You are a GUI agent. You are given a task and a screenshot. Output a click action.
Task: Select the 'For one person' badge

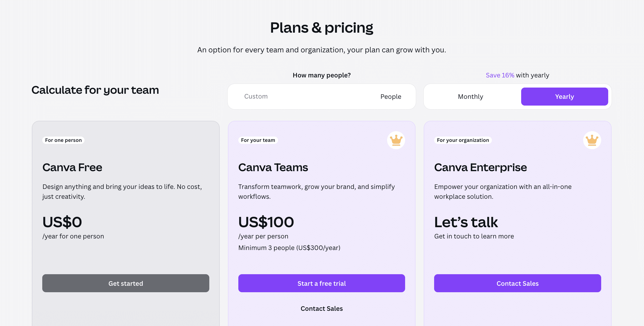tap(63, 140)
